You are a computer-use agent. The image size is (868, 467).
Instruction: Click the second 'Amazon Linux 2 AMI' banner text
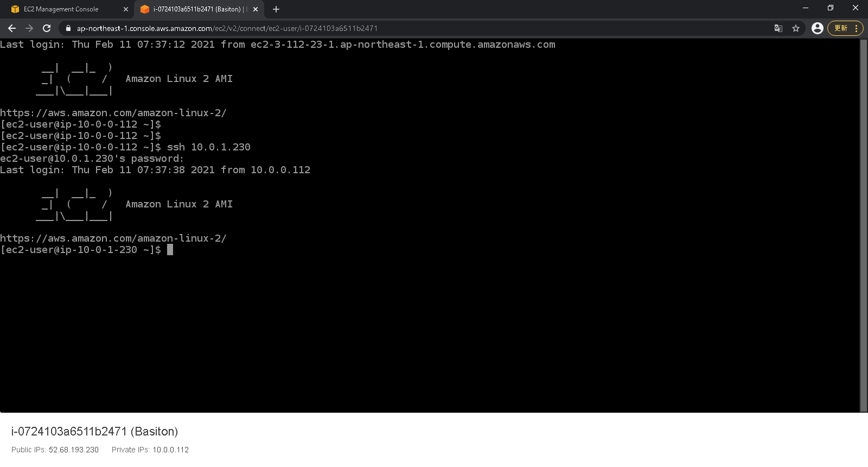click(179, 204)
